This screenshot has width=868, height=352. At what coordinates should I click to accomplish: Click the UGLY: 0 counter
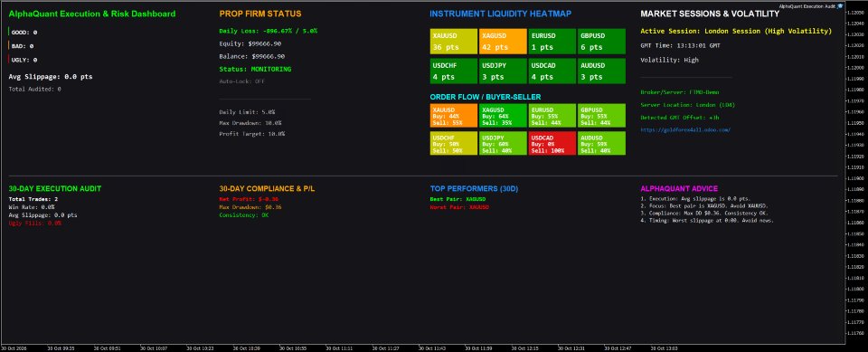[24, 60]
